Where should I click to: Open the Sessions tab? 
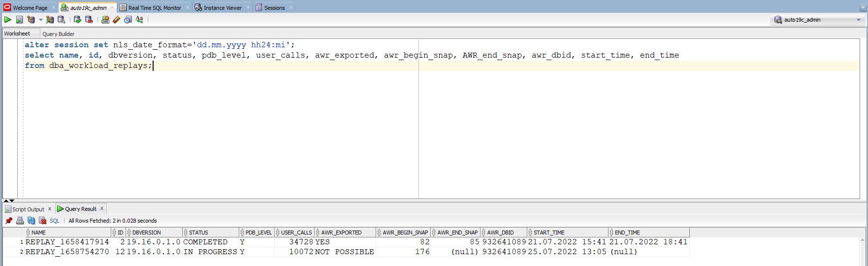[274, 7]
